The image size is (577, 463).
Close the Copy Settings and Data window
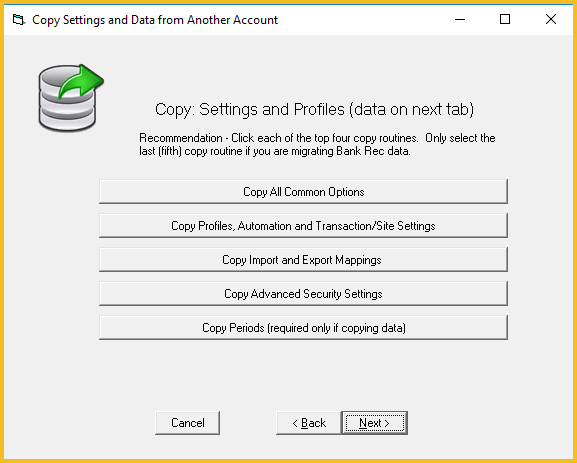point(551,19)
